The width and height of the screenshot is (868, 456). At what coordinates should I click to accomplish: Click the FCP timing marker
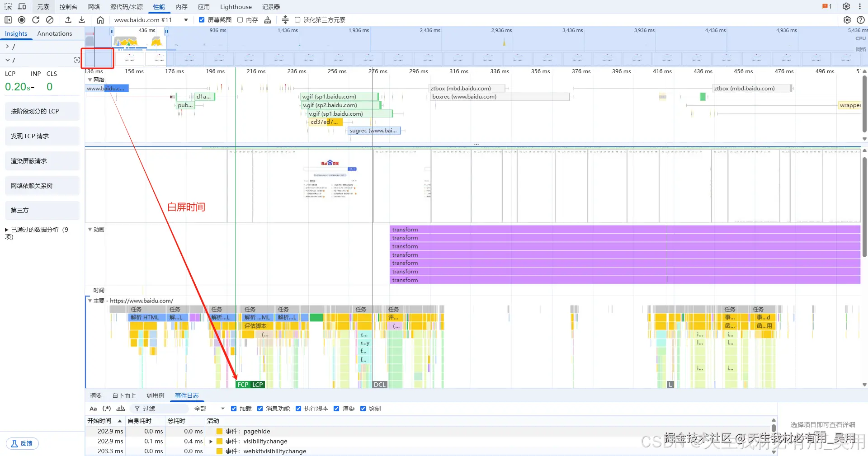[x=243, y=385]
